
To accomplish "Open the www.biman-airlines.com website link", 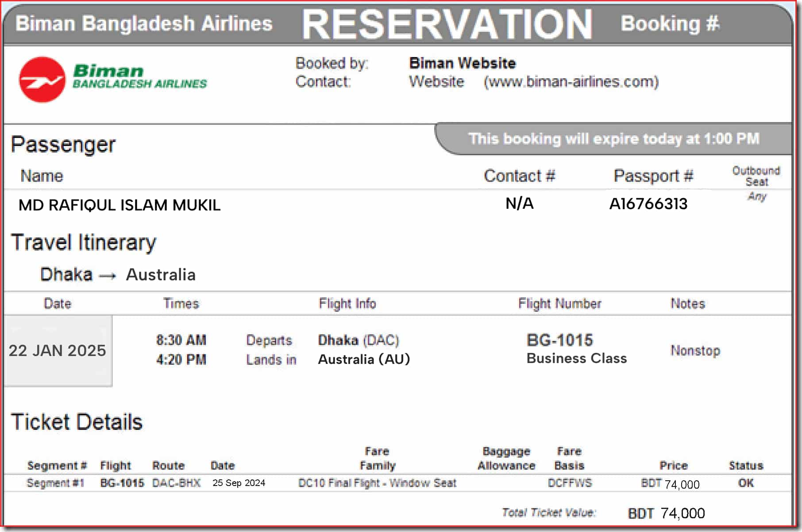I will pyautogui.click(x=571, y=82).
